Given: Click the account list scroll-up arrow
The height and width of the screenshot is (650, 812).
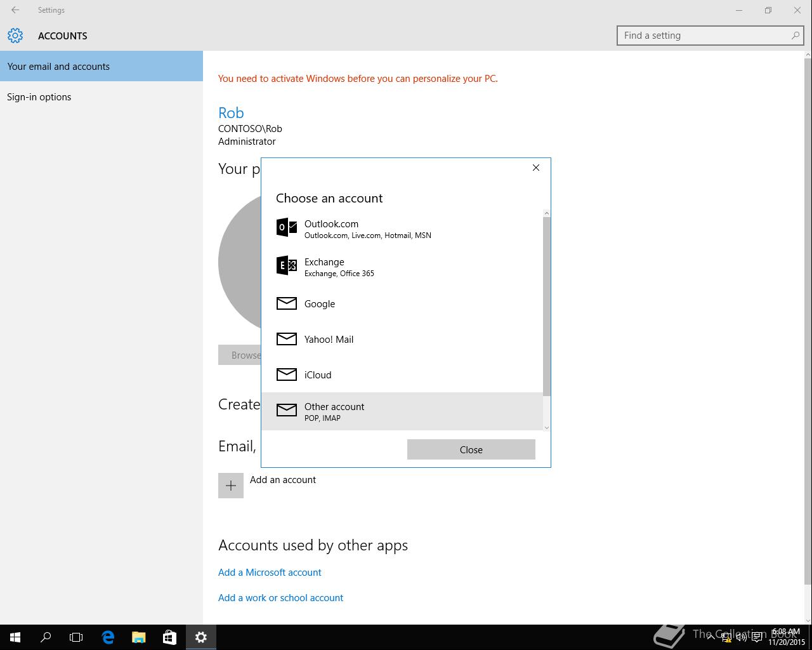Looking at the screenshot, I should coord(547,213).
